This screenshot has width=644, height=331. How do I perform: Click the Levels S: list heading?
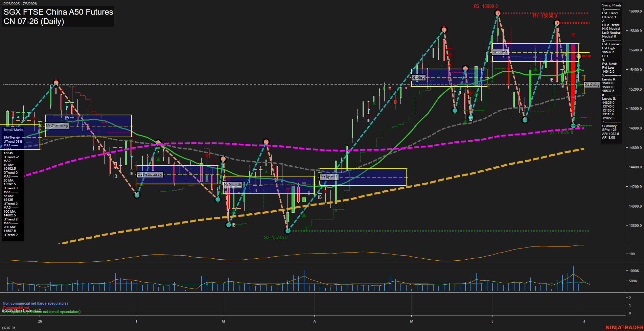pos(609,99)
